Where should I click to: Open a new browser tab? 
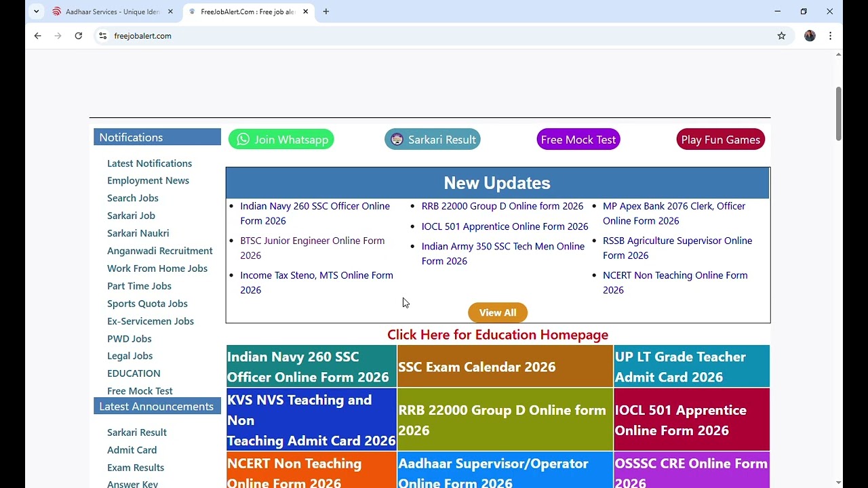pyautogui.click(x=326, y=12)
